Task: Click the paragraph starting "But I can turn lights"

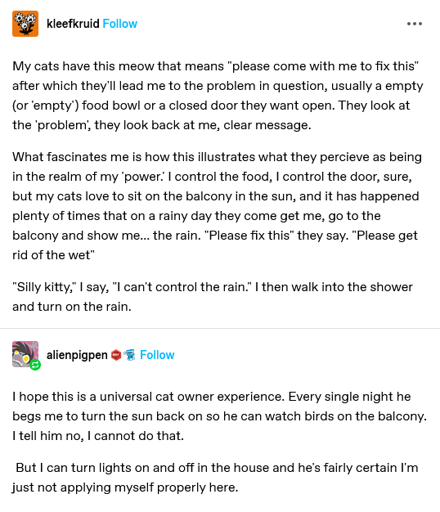Action: pos(215,477)
